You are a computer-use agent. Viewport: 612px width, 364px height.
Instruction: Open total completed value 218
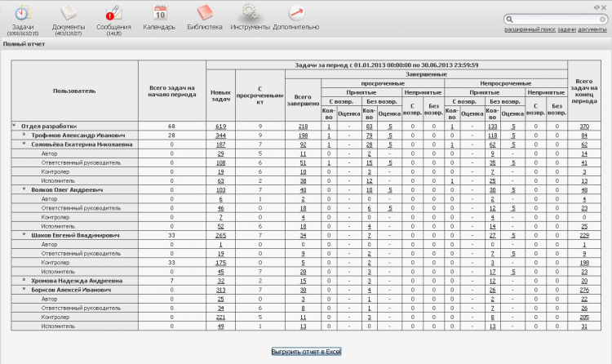pos(303,127)
